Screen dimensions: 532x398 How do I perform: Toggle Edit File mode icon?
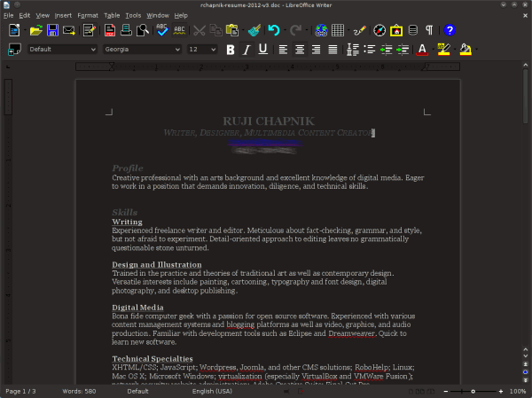tap(90, 30)
